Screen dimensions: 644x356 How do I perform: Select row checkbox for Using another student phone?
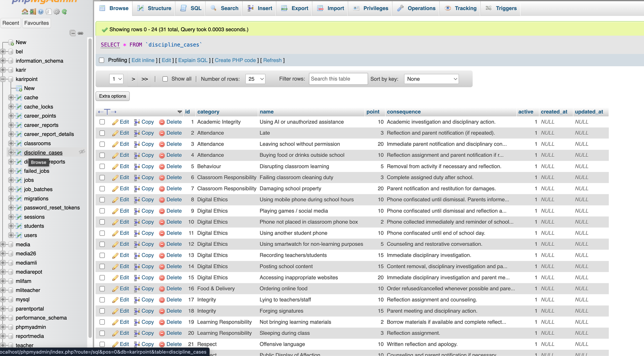[102, 233]
